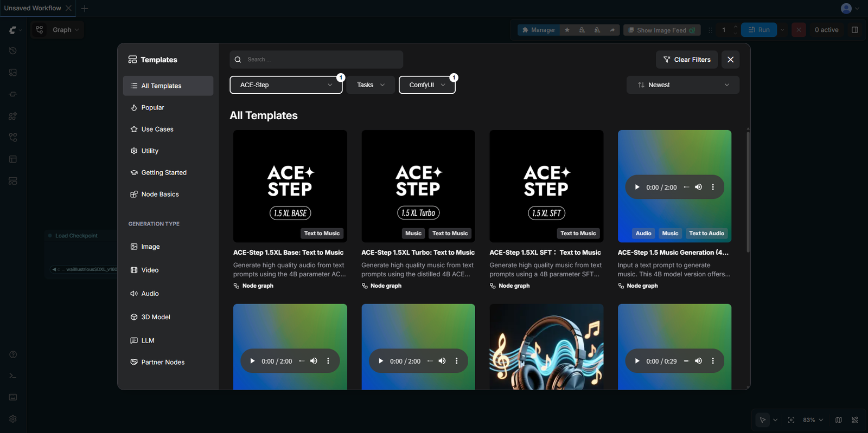This screenshot has width=868, height=433.
Task: Open the Use Cases category
Action: (x=168, y=129)
